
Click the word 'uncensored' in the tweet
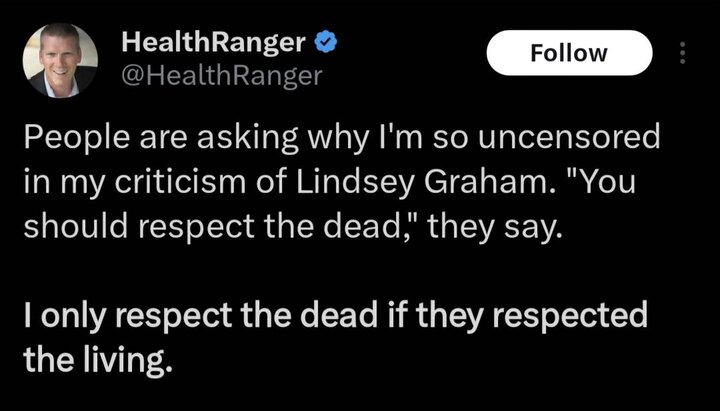(568, 136)
